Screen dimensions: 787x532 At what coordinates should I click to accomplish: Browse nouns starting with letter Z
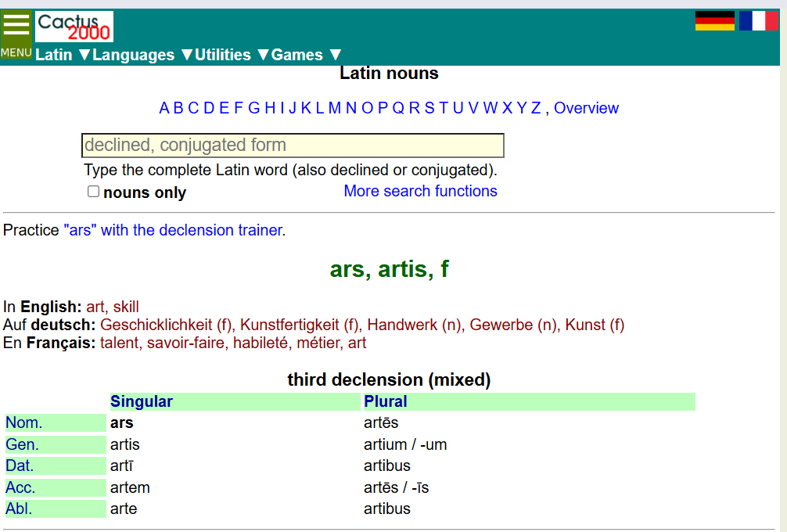coord(536,108)
